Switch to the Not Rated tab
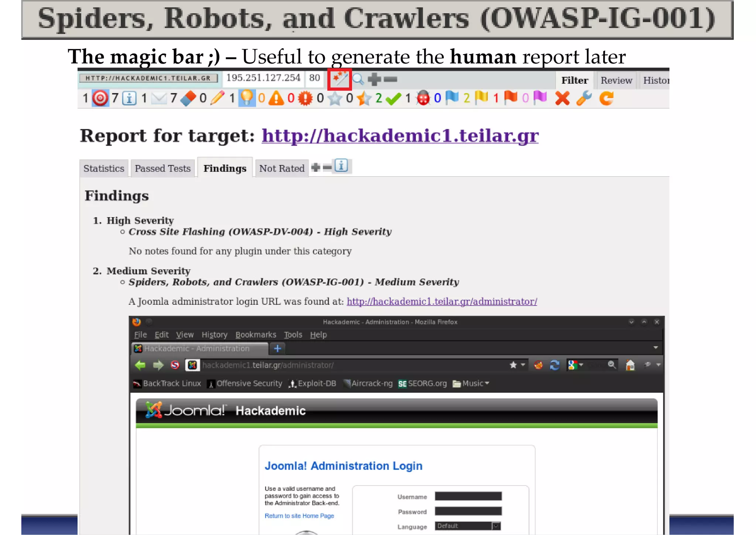This screenshot has width=756, height=535. (282, 168)
